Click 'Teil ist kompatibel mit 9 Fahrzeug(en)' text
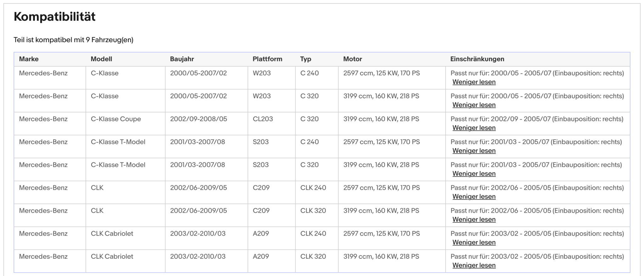 (x=73, y=40)
